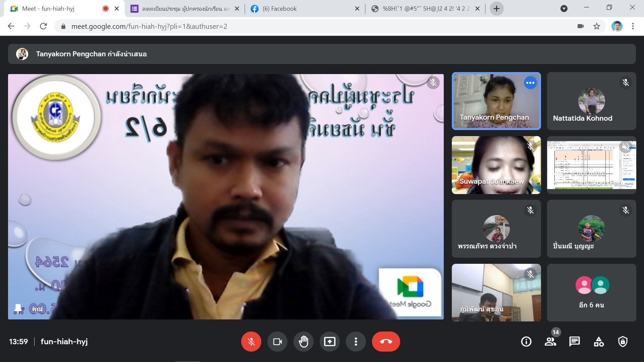Open more options three-dot menu in call bar
This screenshot has width=644, height=362.
[356, 342]
